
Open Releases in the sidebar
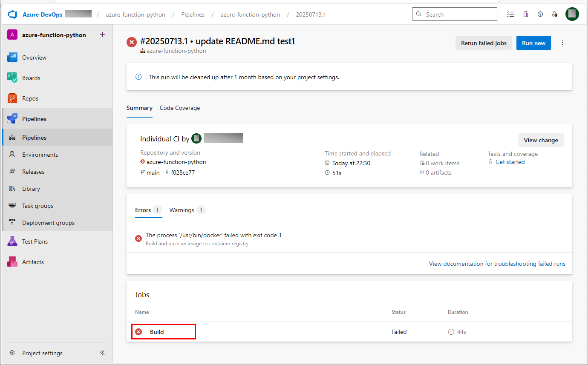pyautogui.click(x=57, y=172)
